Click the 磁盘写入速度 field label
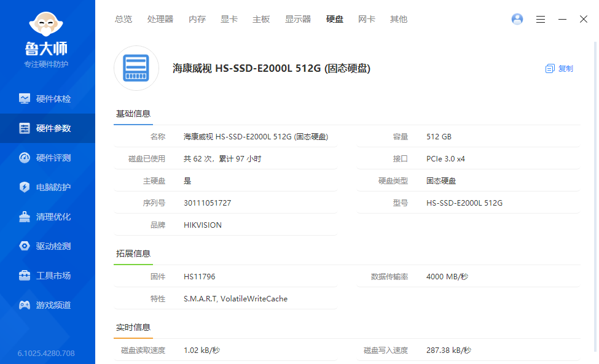The width and height of the screenshot is (599, 364). (386, 350)
